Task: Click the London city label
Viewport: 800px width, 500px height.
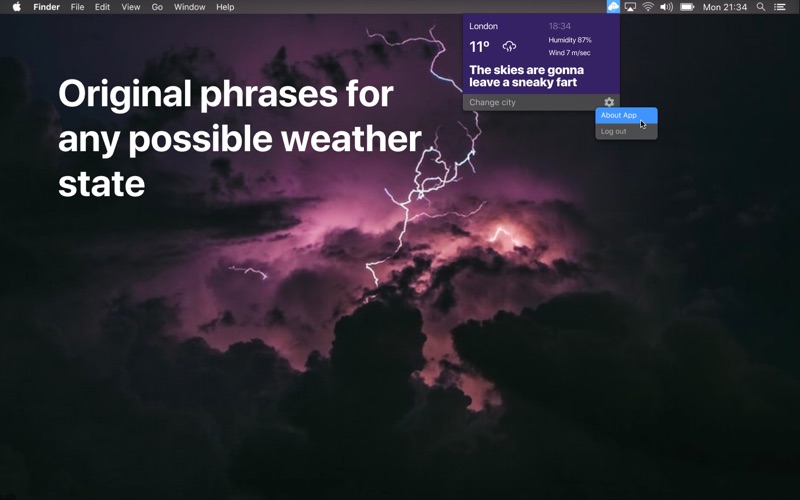Action: [x=483, y=26]
